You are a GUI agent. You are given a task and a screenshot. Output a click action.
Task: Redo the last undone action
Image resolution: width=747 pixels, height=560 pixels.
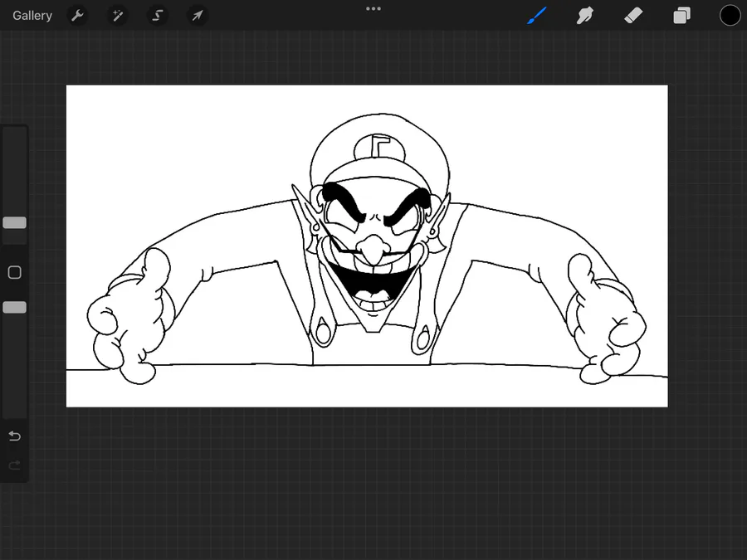15,465
